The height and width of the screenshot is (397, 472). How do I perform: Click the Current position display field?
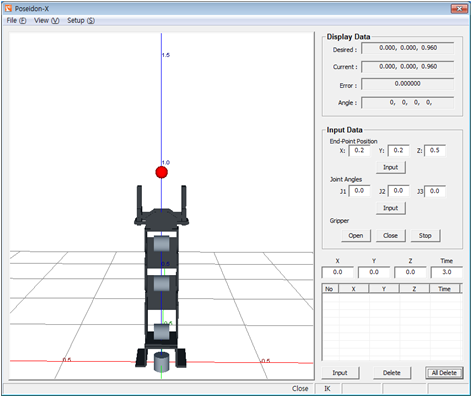[x=408, y=67]
